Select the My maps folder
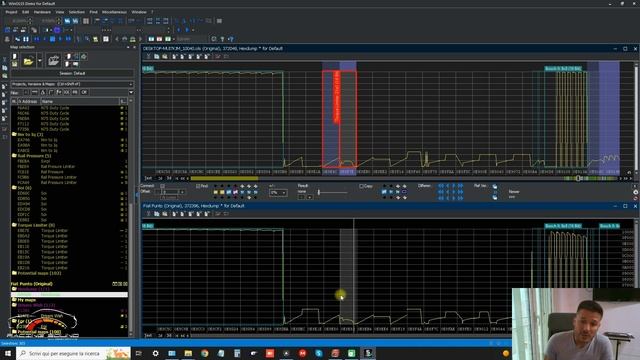This screenshot has height=360, width=640. [24, 300]
